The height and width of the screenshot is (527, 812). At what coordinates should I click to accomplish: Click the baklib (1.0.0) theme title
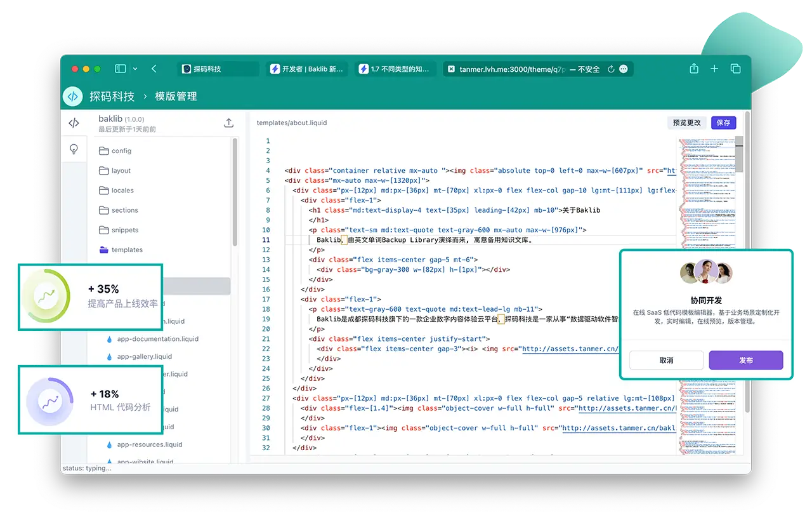click(x=121, y=119)
